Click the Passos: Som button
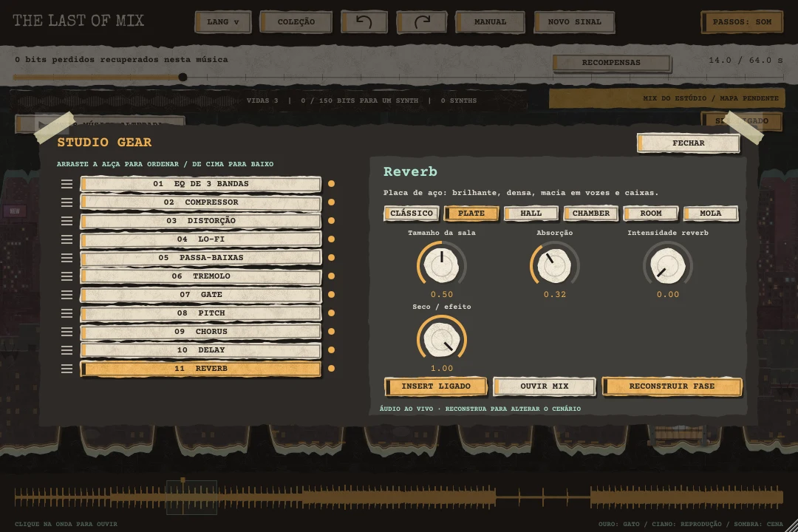 742,22
